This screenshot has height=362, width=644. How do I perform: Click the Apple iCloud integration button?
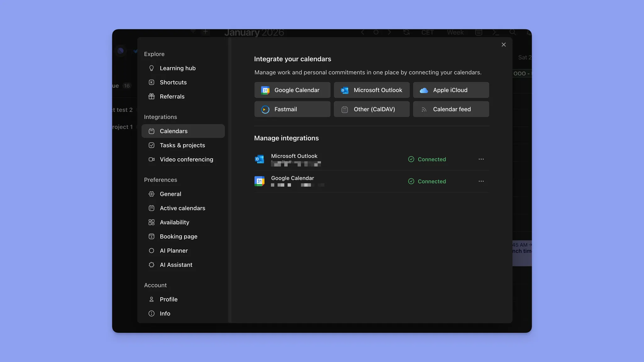pos(451,90)
